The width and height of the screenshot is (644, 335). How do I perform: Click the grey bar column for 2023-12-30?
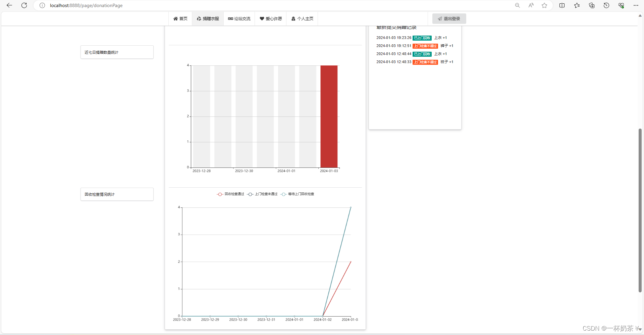click(x=244, y=116)
